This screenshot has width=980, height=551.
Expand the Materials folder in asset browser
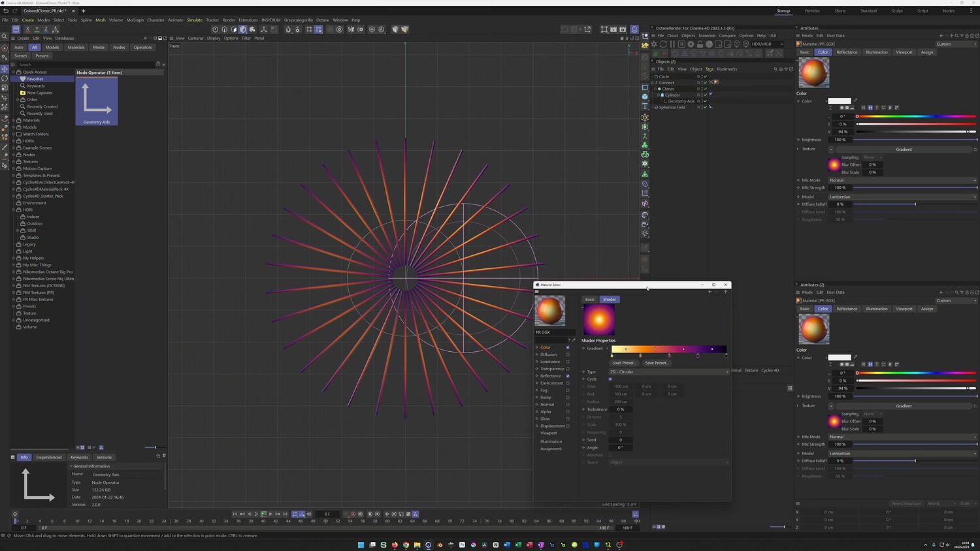coord(14,120)
